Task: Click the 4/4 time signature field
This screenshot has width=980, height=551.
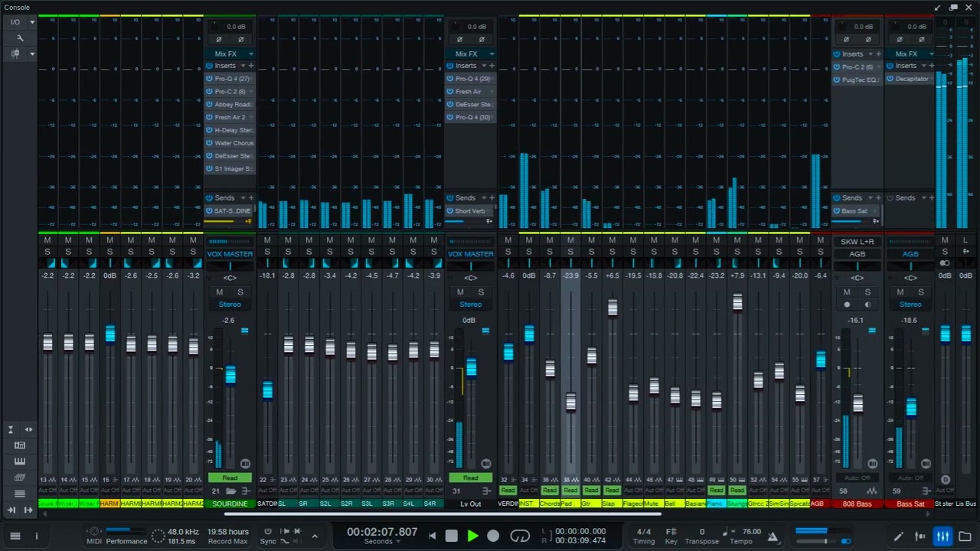Action: click(x=644, y=532)
